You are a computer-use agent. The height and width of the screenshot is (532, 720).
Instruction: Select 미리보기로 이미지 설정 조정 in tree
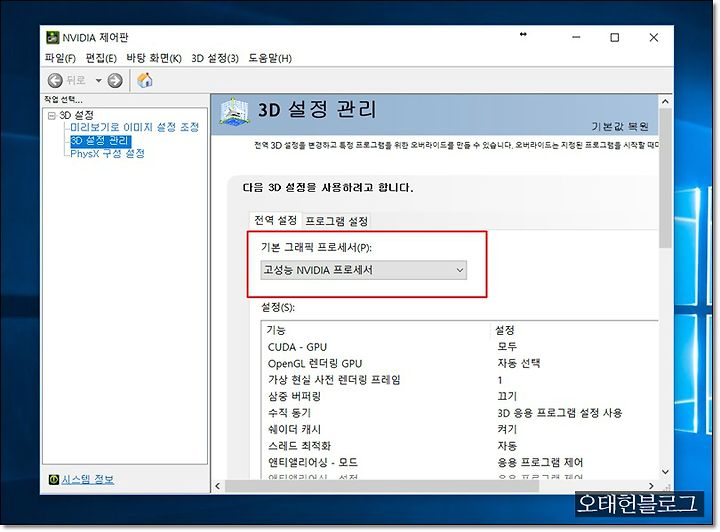pyautogui.click(x=135, y=127)
